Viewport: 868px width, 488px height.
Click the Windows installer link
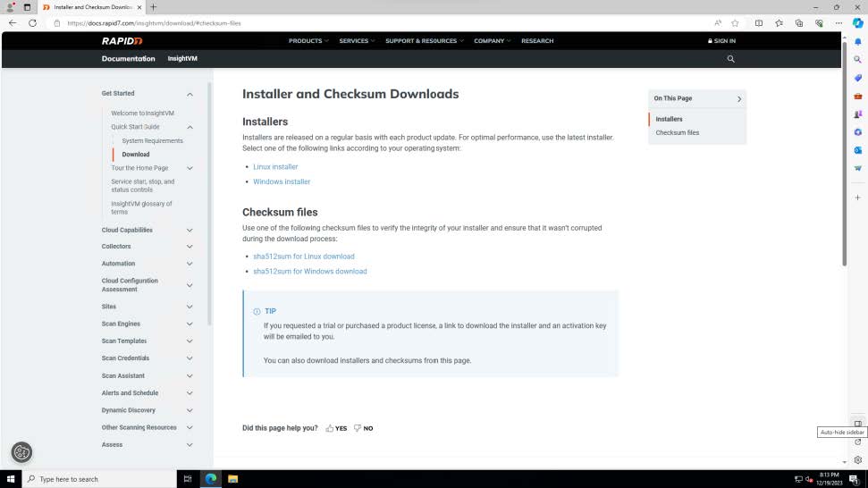[282, 181]
